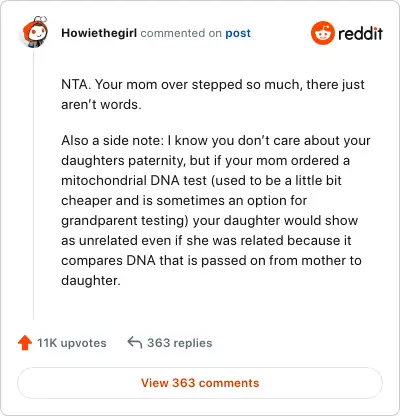400x416 pixels.
Task: Click the 'aren't words.' text line
Action: [x=101, y=105]
